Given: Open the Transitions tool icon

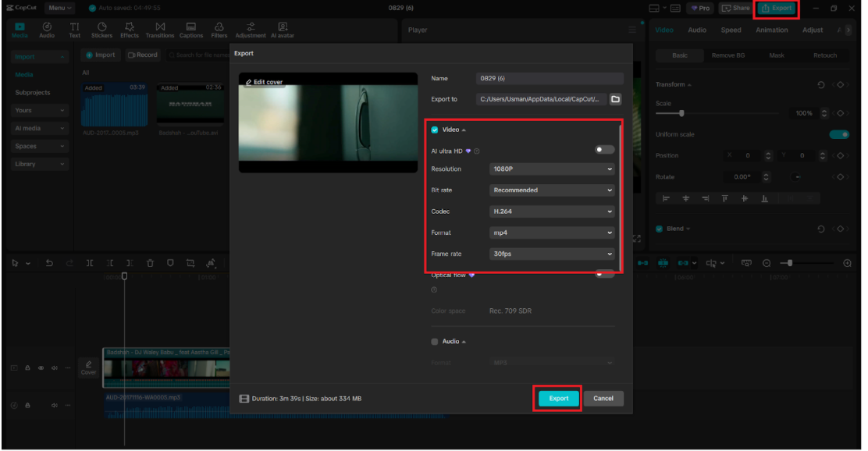Looking at the screenshot, I should pos(160,27).
